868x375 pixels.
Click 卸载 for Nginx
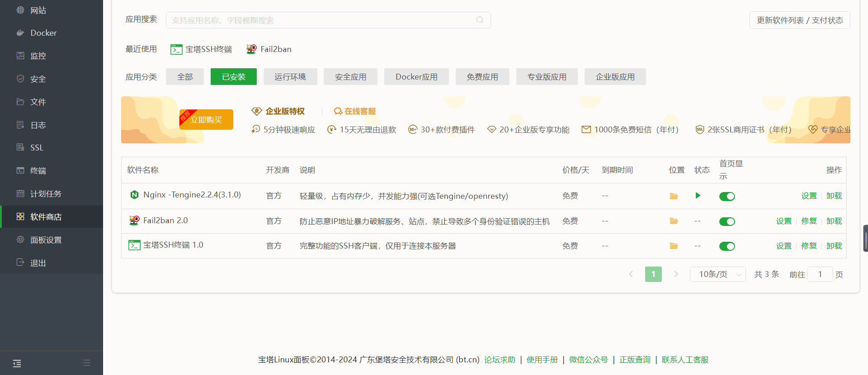point(834,196)
